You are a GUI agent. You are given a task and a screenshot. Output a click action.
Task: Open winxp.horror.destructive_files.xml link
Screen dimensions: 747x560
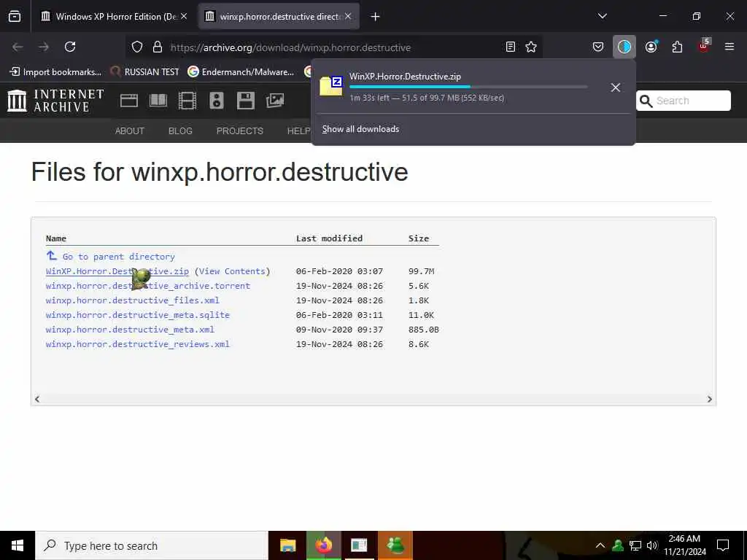(x=133, y=300)
